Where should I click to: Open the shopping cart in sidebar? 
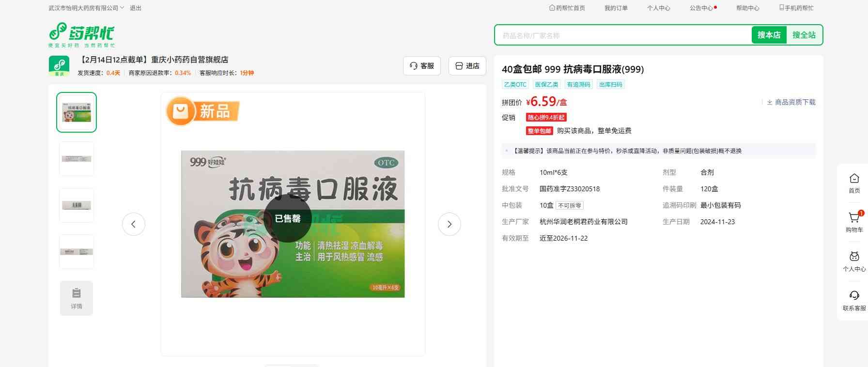854,222
